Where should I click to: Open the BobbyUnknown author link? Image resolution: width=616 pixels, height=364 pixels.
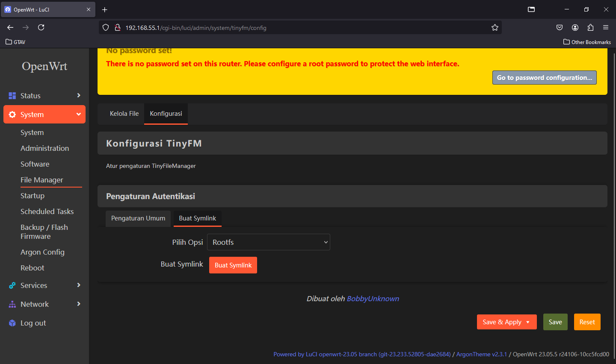pyautogui.click(x=373, y=299)
